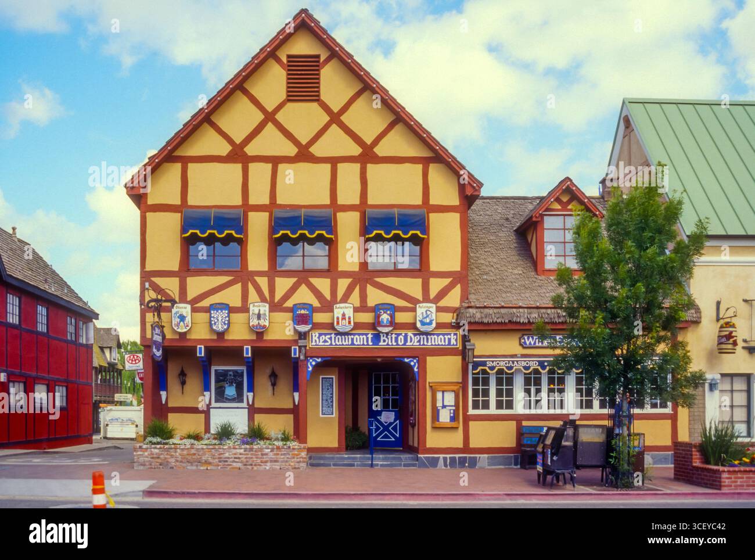Click the AAA sign by the red building
The width and height of the screenshot is (755, 560).
pyautogui.click(x=134, y=361)
